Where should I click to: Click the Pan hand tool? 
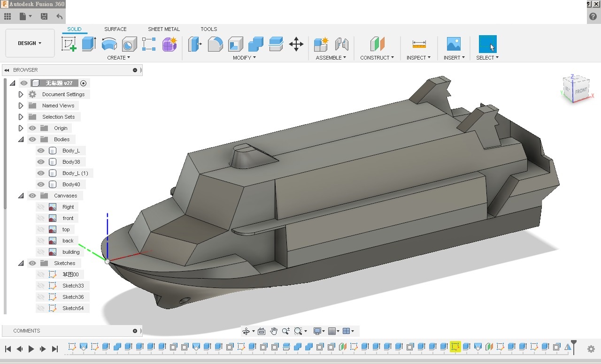coord(274,331)
